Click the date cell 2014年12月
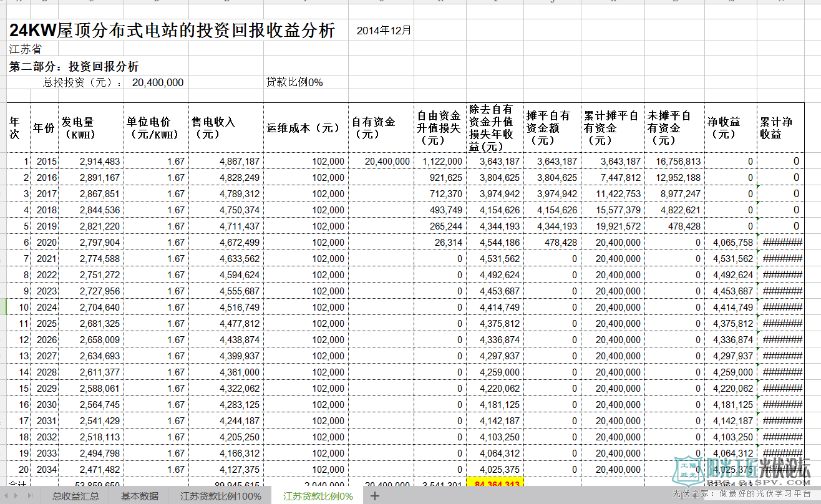This screenshot has width=821, height=504. (384, 31)
